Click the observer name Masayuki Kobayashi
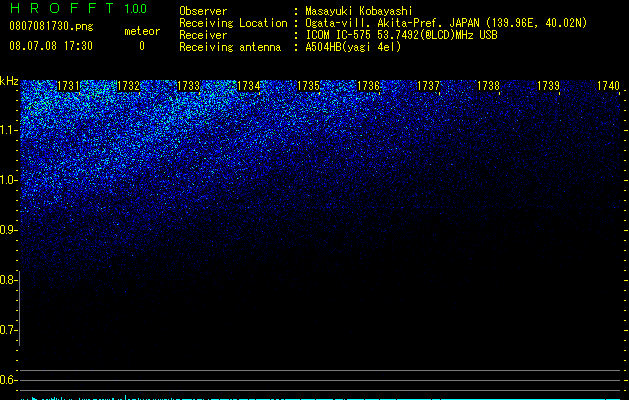The image size is (629, 400). tap(359, 11)
